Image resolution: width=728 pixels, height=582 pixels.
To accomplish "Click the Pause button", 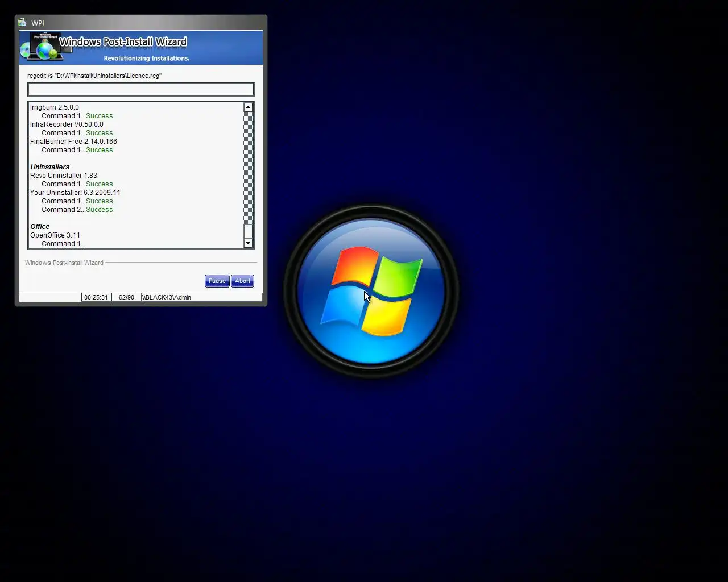I will pos(217,281).
